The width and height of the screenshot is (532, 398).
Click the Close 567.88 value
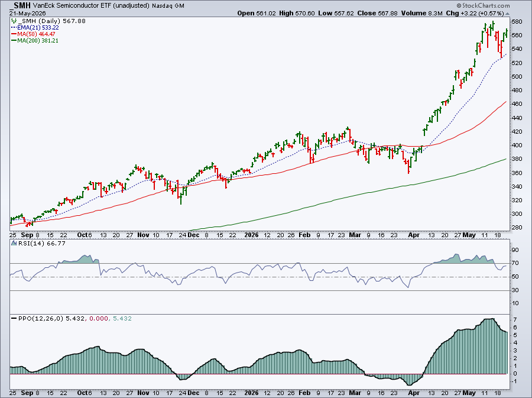(378, 13)
